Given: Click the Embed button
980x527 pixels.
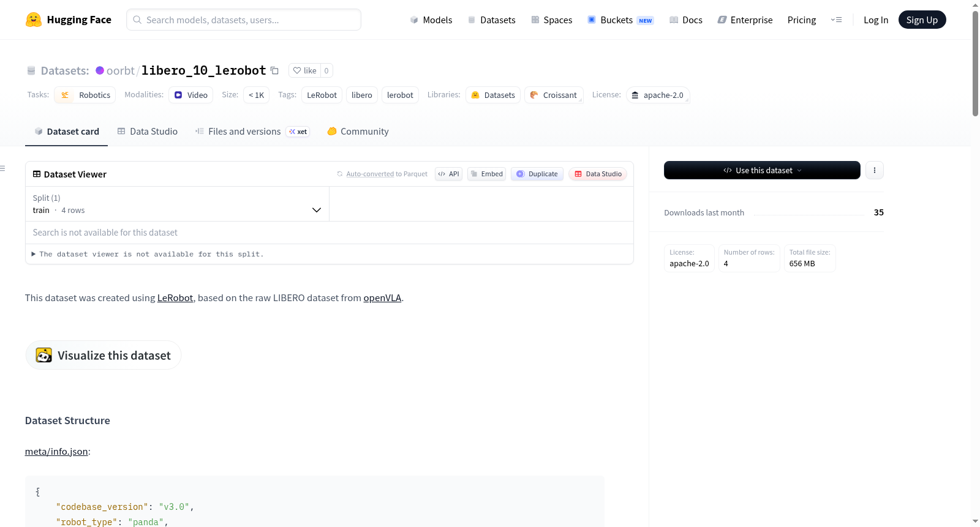Looking at the screenshot, I should [486, 174].
